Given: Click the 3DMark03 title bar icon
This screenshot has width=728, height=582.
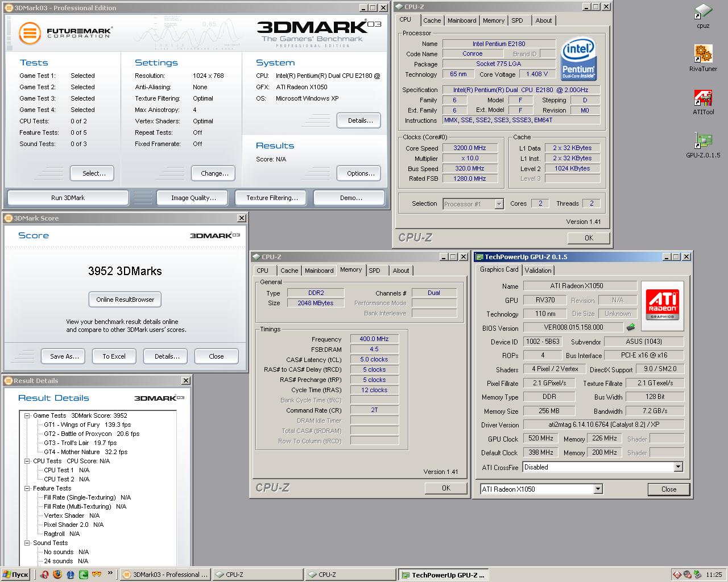Looking at the screenshot, I should pyautogui.click(x=8, y=8).
